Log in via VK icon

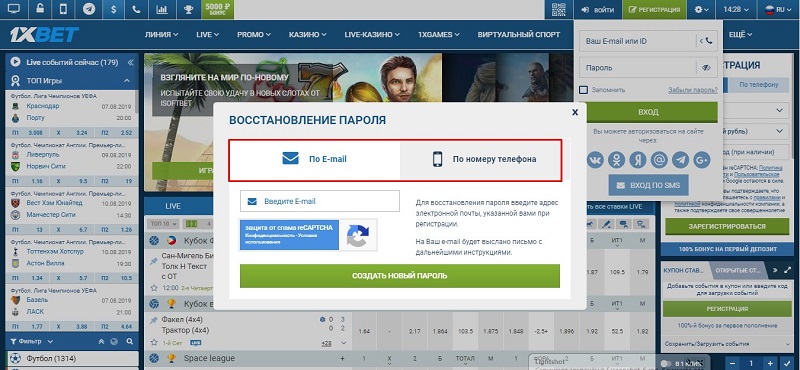595,160
